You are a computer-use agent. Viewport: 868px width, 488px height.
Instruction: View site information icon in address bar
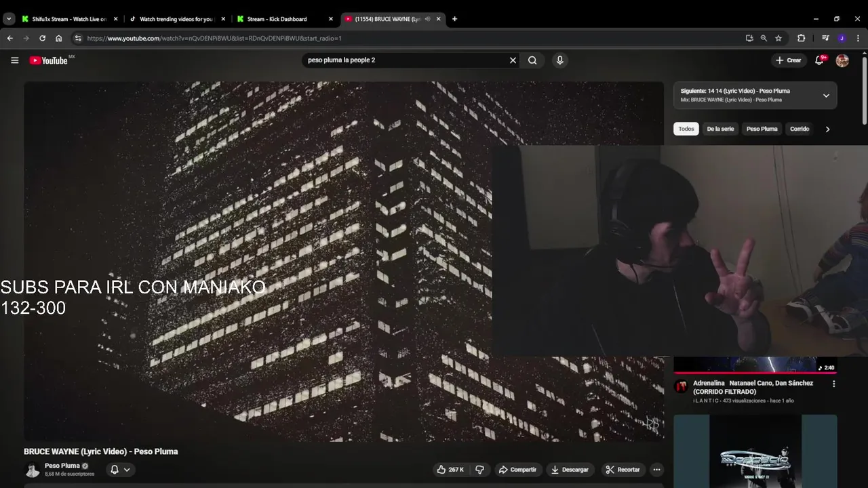click(78, 39)
